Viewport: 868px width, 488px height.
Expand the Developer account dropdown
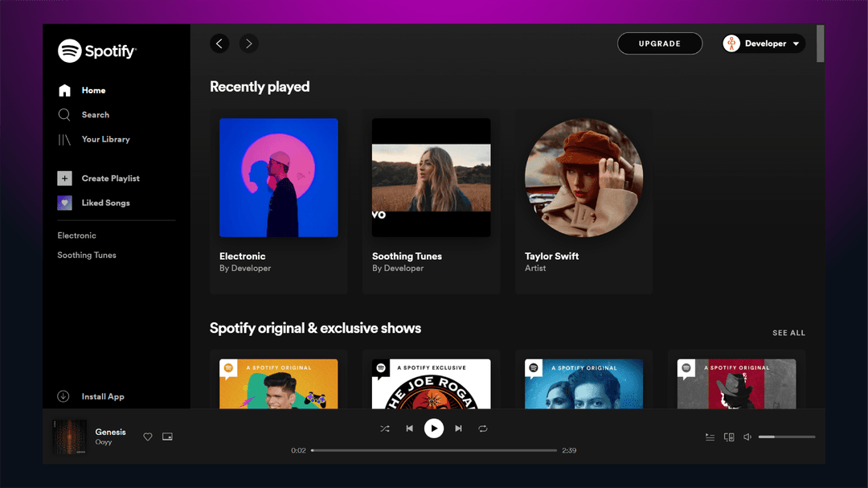coord(764,43)
